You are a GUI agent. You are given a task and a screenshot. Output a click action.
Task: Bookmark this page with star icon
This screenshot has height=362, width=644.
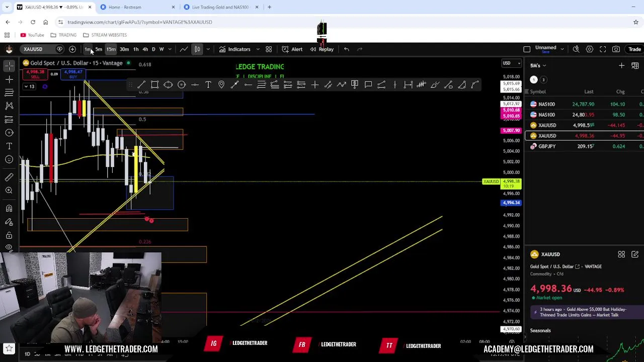[636, 22]
